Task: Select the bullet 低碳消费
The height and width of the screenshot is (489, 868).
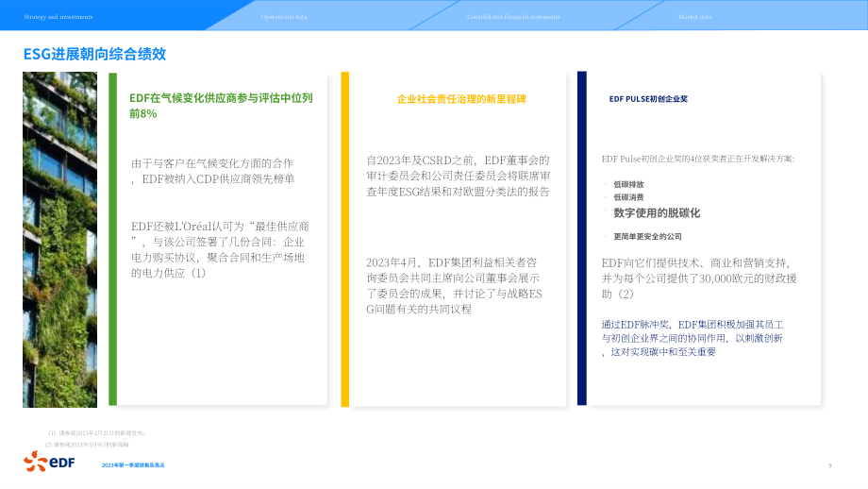Action: click(x=628, y=197)
